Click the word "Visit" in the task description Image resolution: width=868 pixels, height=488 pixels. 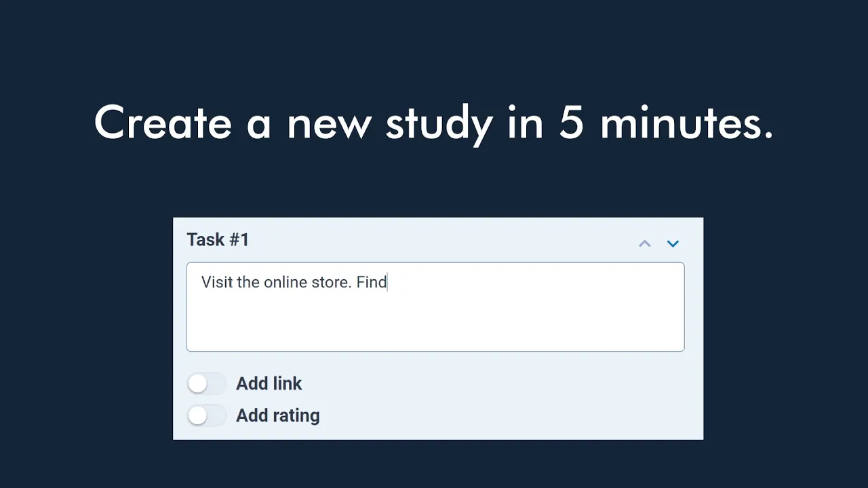coord(217,282)
